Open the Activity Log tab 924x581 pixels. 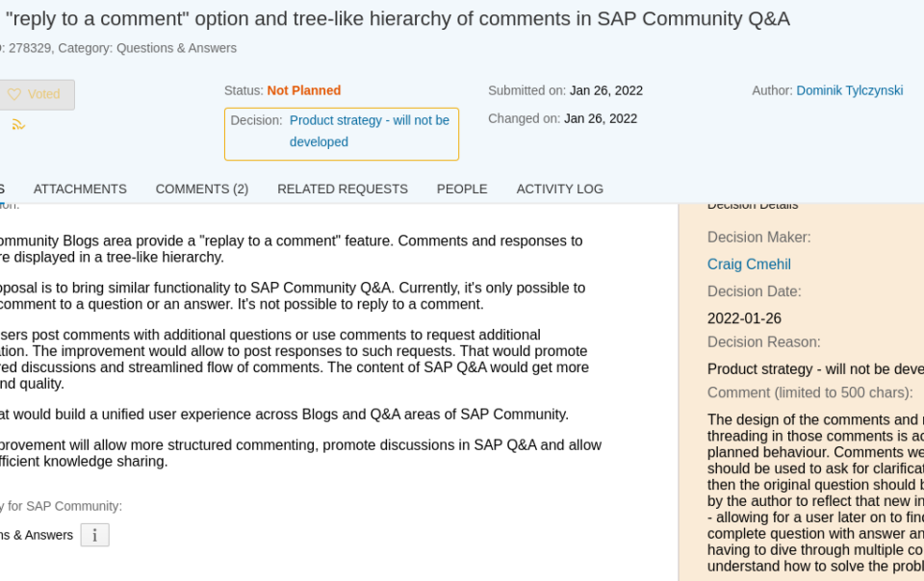(560, 189)
